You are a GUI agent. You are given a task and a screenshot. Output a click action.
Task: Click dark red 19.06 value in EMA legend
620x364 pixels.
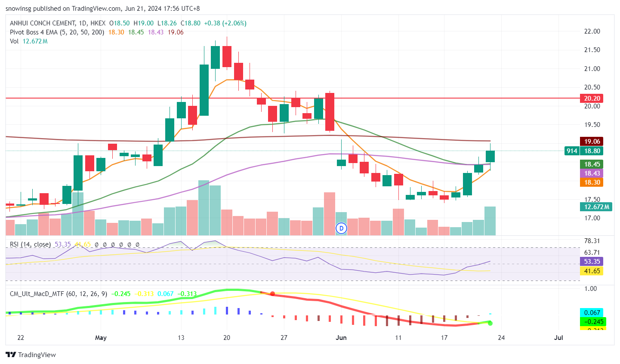pyautogui.click(x=176, y=32)
